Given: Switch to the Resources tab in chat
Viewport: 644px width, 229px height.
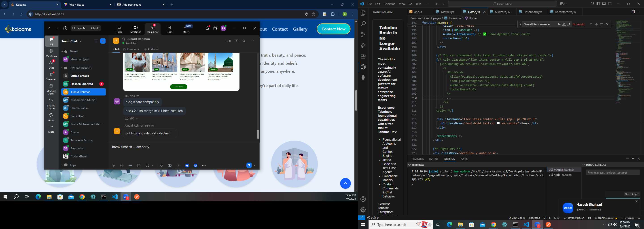Looking at the screenshot, I should (131, 49).
